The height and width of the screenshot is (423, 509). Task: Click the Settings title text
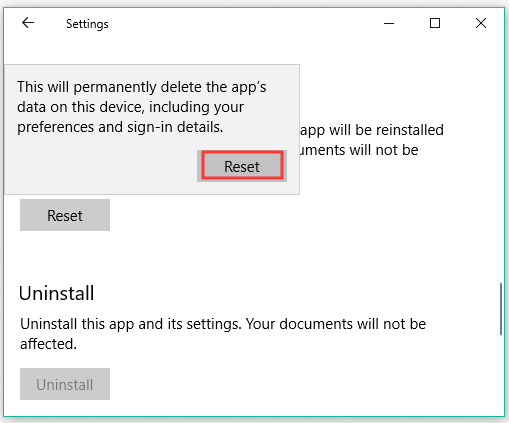pos(87,24)
